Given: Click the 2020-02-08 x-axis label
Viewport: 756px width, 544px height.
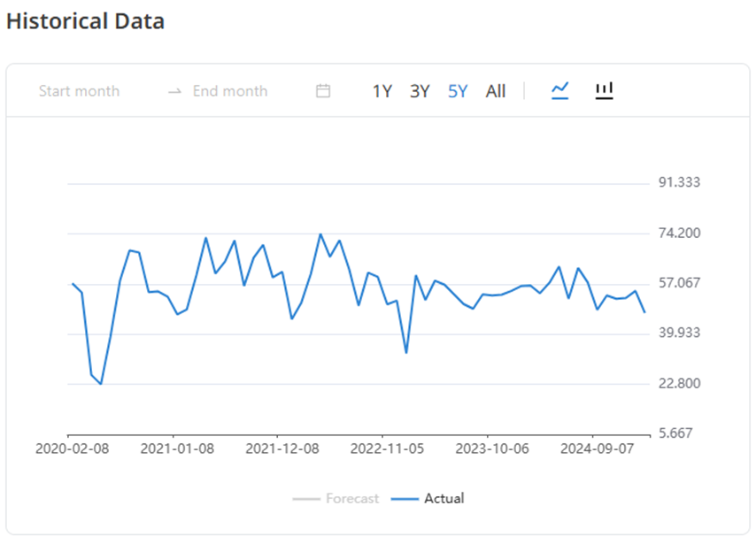Looking at the screenshot, I should [x=73, y=448].
